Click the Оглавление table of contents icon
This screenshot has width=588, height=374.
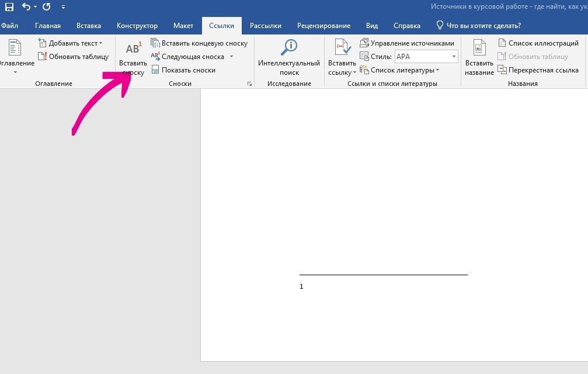click(15, 47)
